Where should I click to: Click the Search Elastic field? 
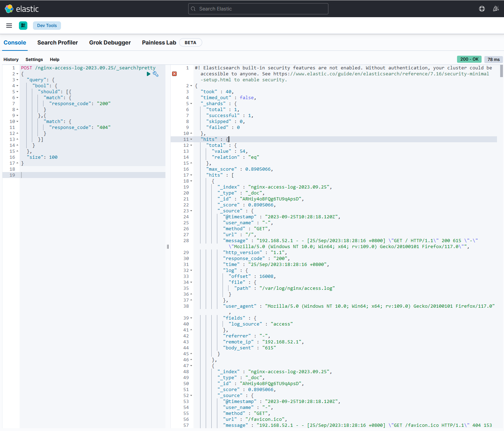(x=258, y=9)
